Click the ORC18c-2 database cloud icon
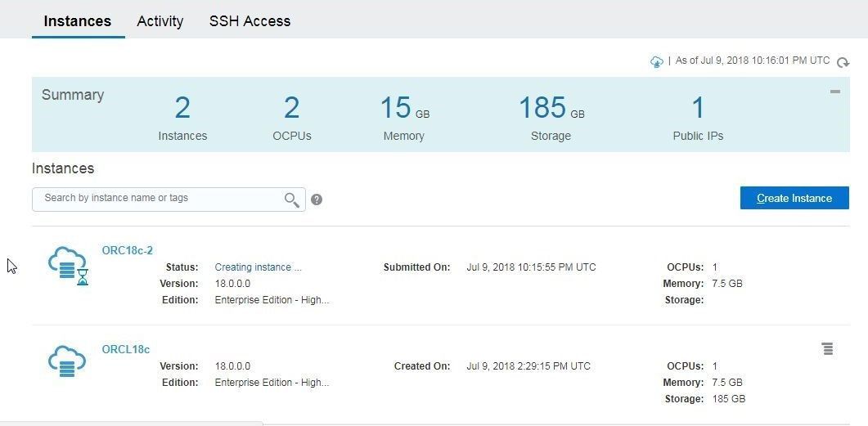This screenshot has height=426, width=868. [69, 266]
